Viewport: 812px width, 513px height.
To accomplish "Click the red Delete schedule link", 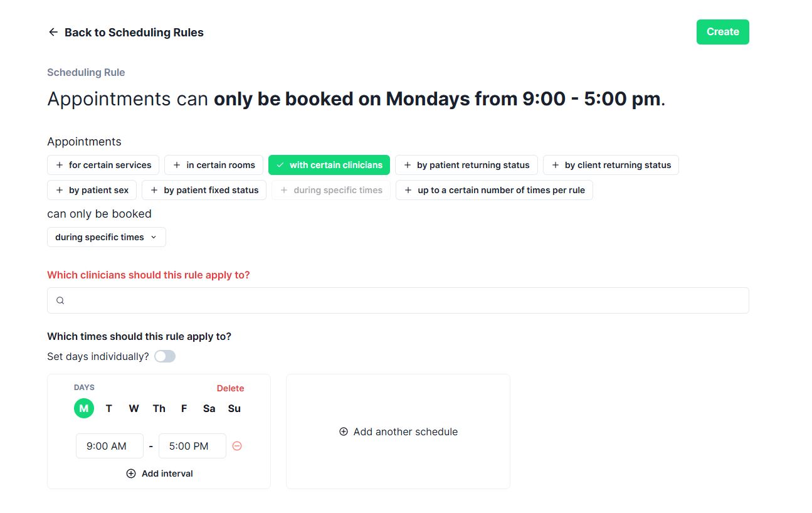I will tap(230, 388).
